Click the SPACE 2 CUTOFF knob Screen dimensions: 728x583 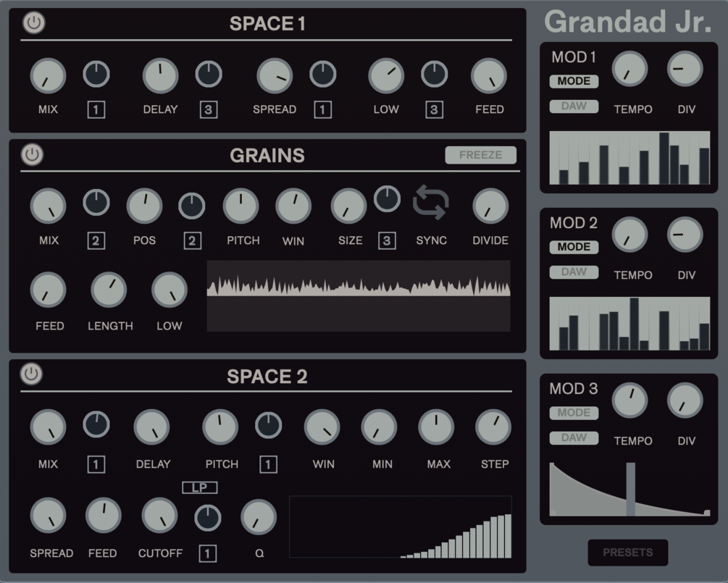[x=159, y=515]
